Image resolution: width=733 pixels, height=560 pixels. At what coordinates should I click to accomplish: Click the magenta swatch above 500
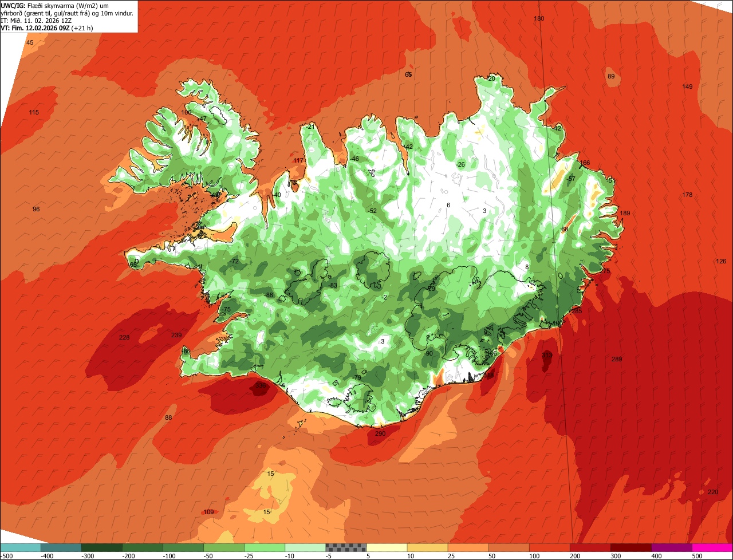tap(712, 547)
